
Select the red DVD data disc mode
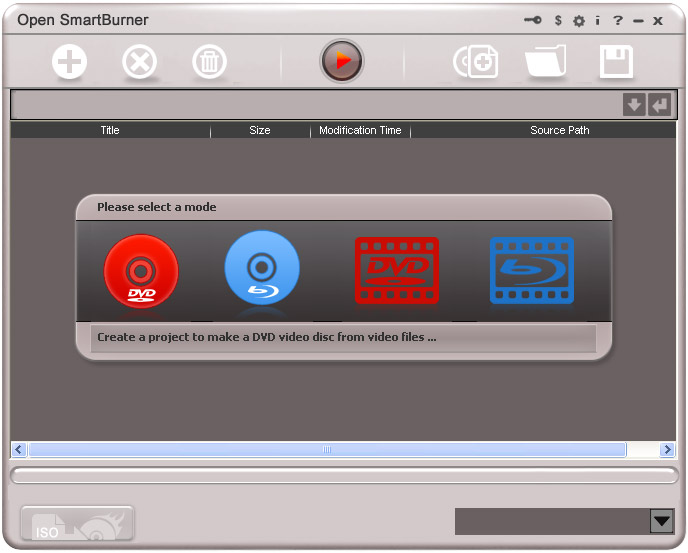click(142, 270)
